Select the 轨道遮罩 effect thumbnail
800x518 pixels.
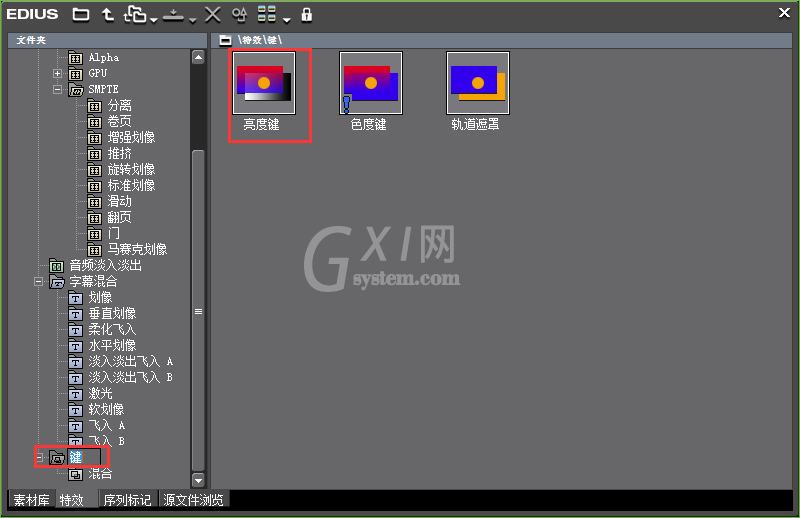pos(478,83)
